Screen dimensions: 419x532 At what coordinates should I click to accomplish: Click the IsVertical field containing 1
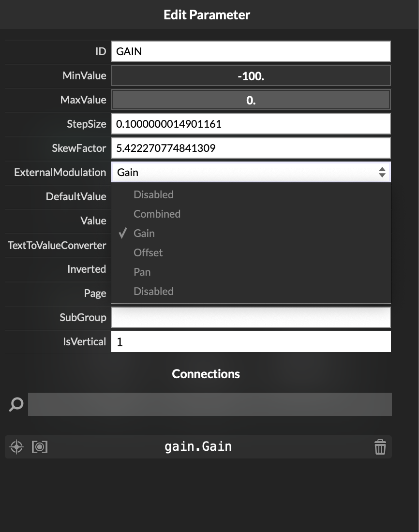coord(251,341)
